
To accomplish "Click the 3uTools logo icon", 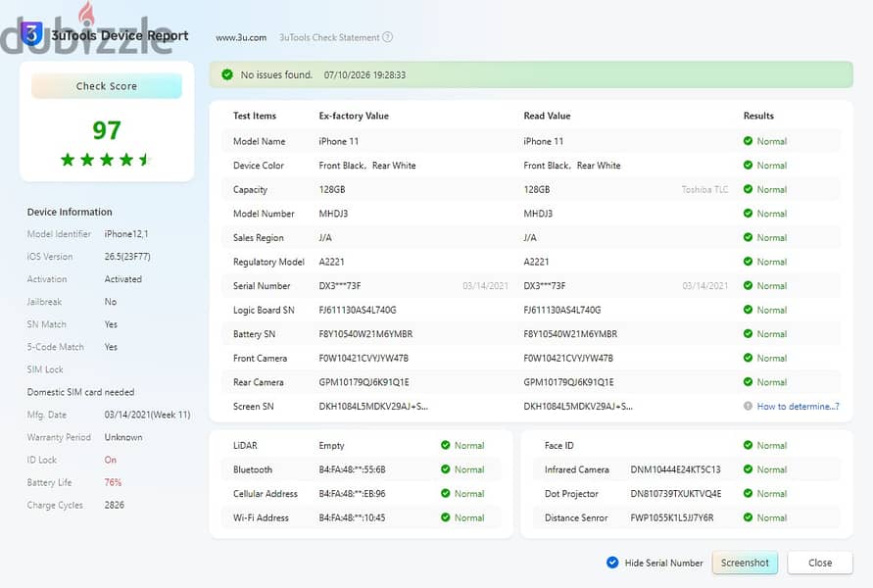I will point(31,34).
